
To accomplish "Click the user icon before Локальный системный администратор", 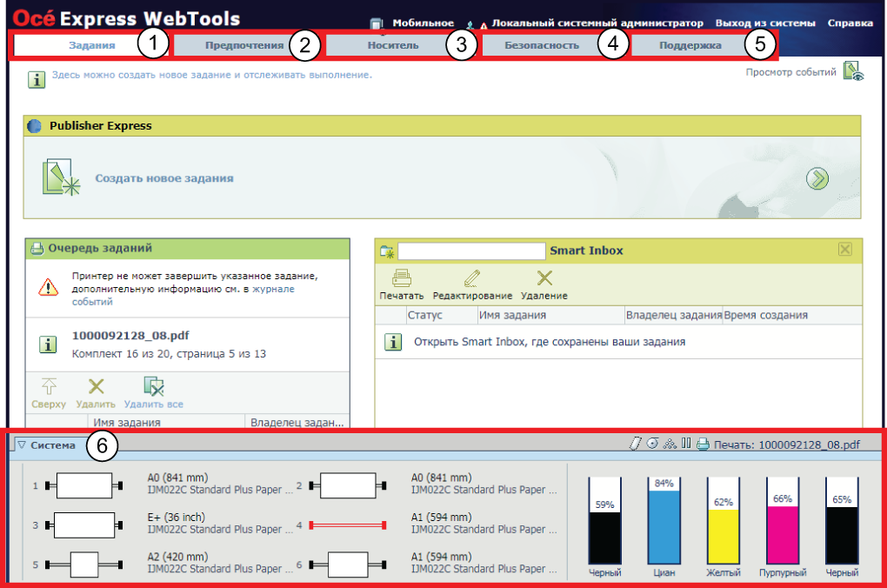I will tap(470, 25).
